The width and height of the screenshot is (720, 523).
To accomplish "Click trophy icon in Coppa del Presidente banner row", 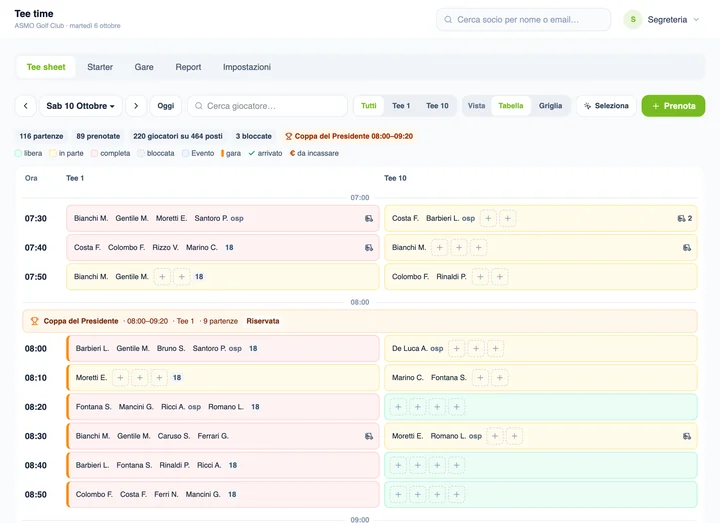I will [34, 321].
